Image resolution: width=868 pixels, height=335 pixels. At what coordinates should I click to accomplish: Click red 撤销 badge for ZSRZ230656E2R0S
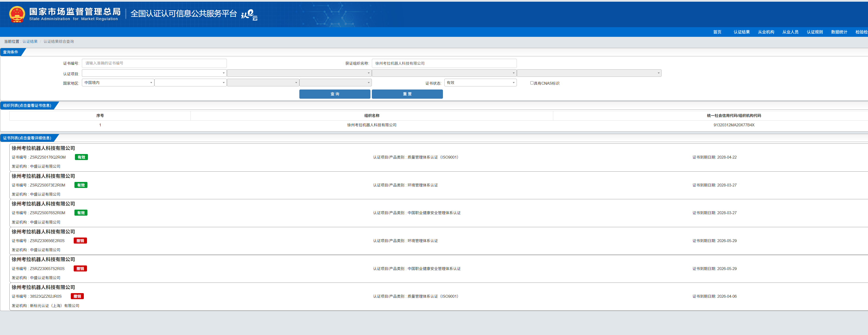point(80,241)
